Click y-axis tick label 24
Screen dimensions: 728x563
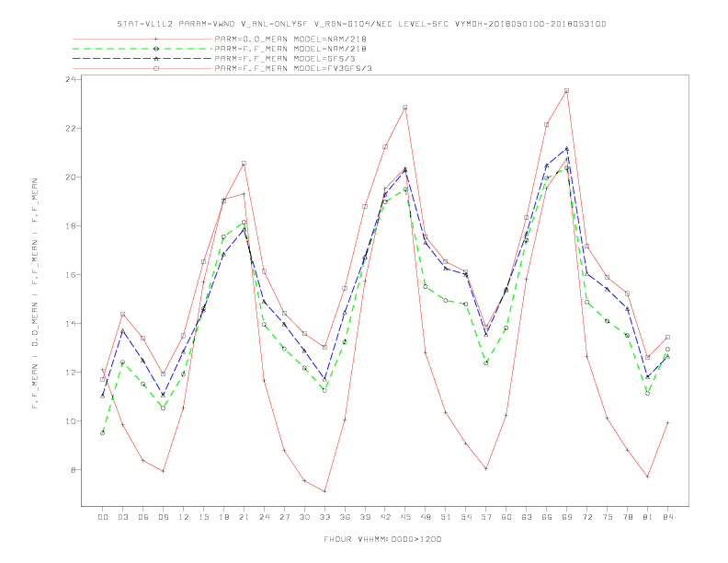(71, 79)
